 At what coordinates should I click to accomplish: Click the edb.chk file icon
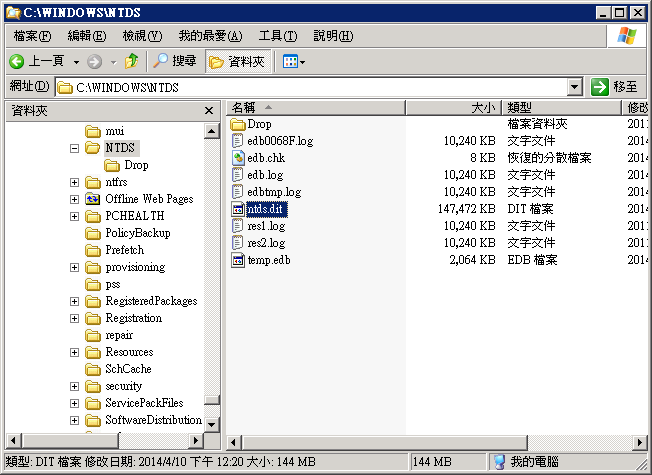(238, 158)
